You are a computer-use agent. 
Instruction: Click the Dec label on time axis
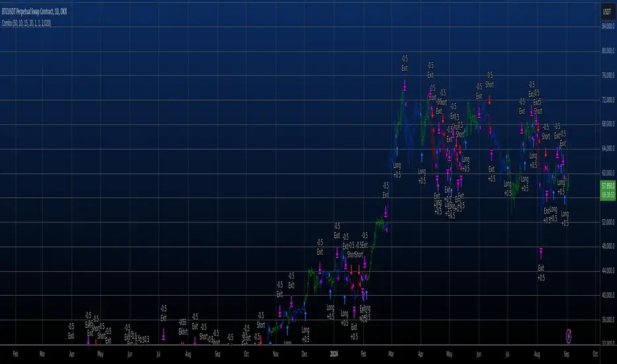(x=305, y=354)
